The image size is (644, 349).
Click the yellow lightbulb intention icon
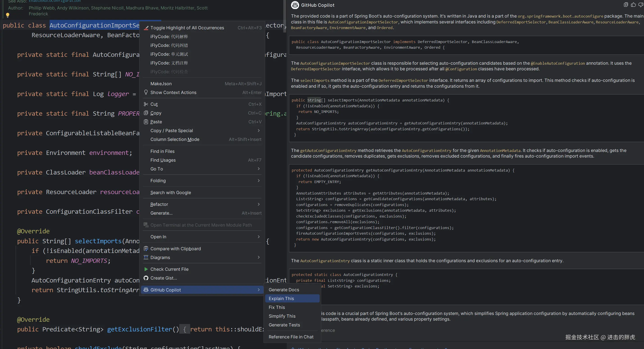click(7, 15)
